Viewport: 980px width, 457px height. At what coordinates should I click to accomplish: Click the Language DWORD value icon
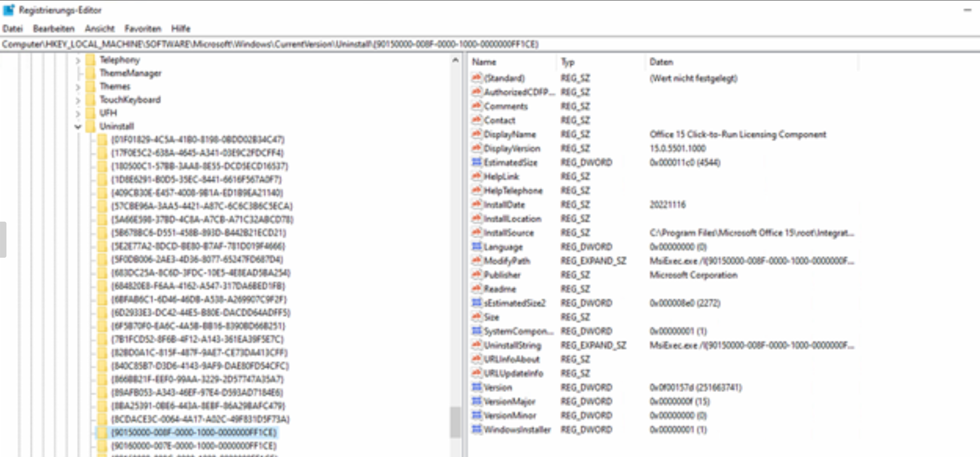click(x=476, y=247)
